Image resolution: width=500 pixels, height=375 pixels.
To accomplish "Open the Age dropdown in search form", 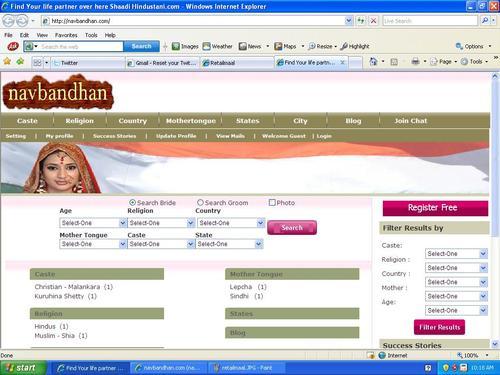I will [x=93, y=223].
